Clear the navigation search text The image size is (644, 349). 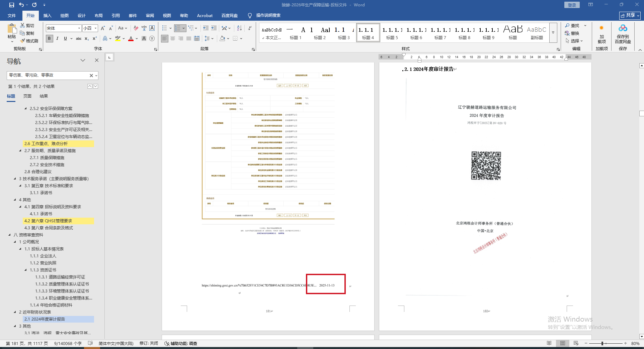click(x=91, y=76)
